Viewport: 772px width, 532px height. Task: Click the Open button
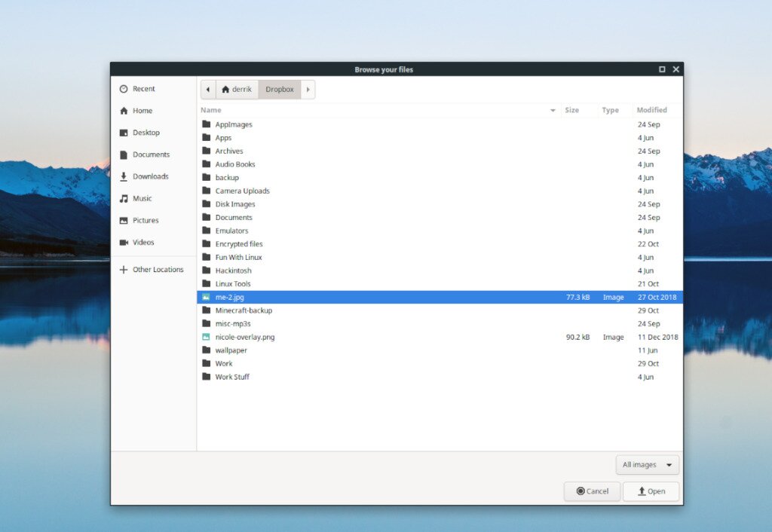[x=651, y=491]
